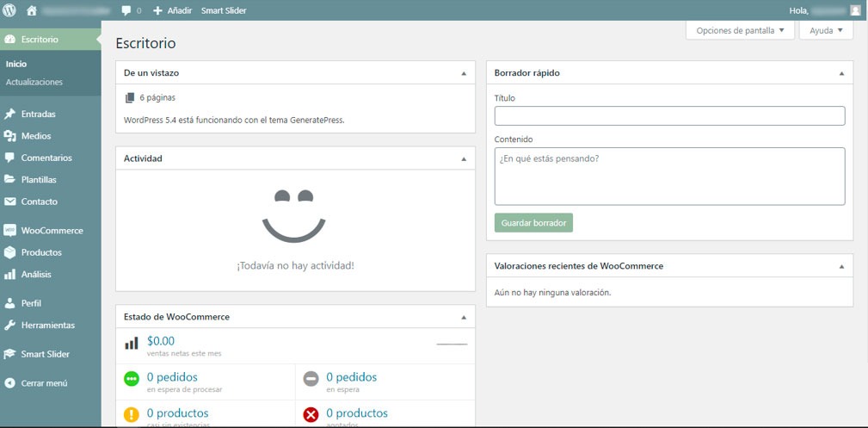The image size is (868, 428).
Task: Open Entradas via its pushpin icon
Action: (x=10, y=114)
